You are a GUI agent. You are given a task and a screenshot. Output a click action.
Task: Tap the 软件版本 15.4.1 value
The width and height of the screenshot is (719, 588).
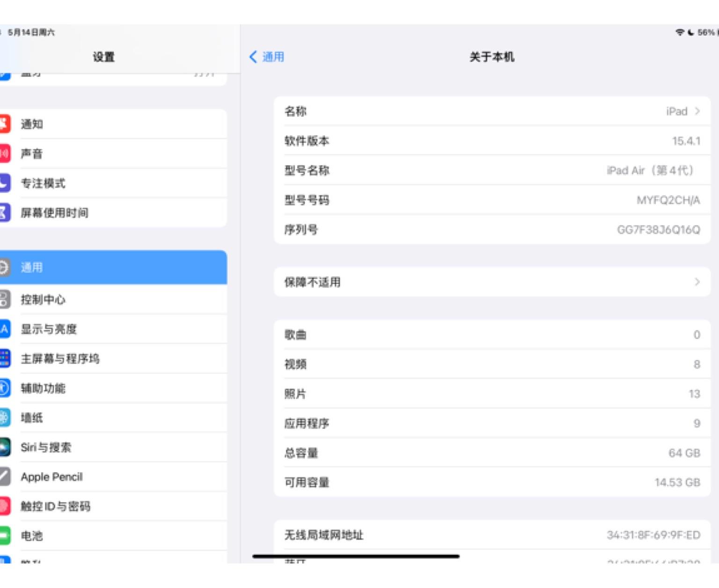pyautogui.click(x=686, y=141)
